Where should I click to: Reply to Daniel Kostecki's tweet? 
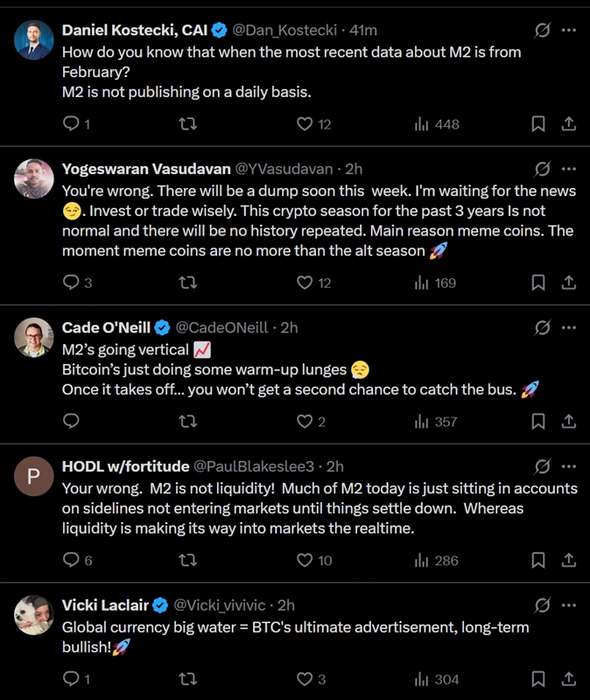click(x=72, y=124)
